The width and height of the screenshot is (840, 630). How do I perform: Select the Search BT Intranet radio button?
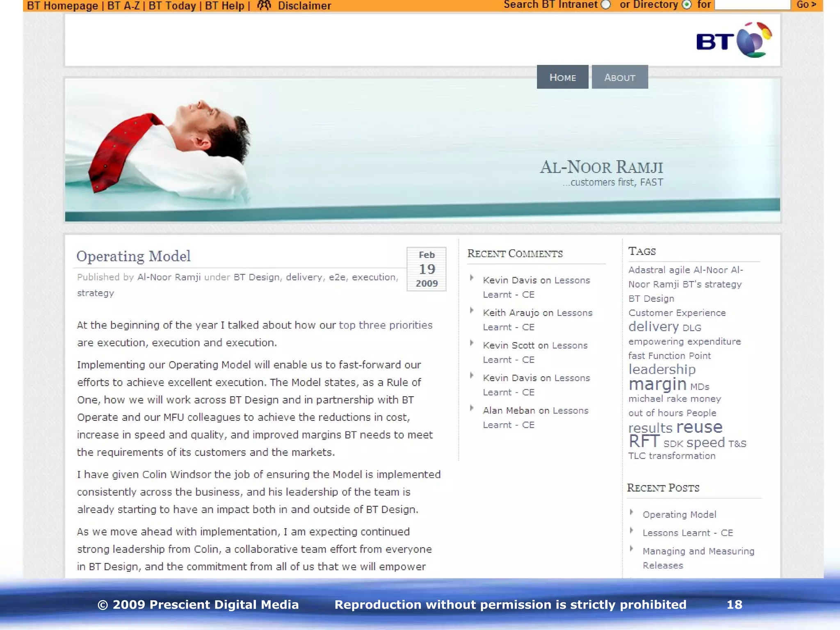606,5
